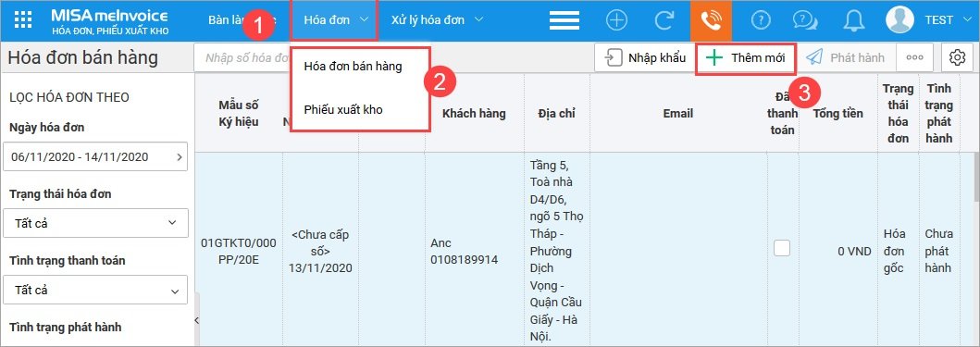
Task: Click the circled plus quick-add icon
Action: click(617, 20)
